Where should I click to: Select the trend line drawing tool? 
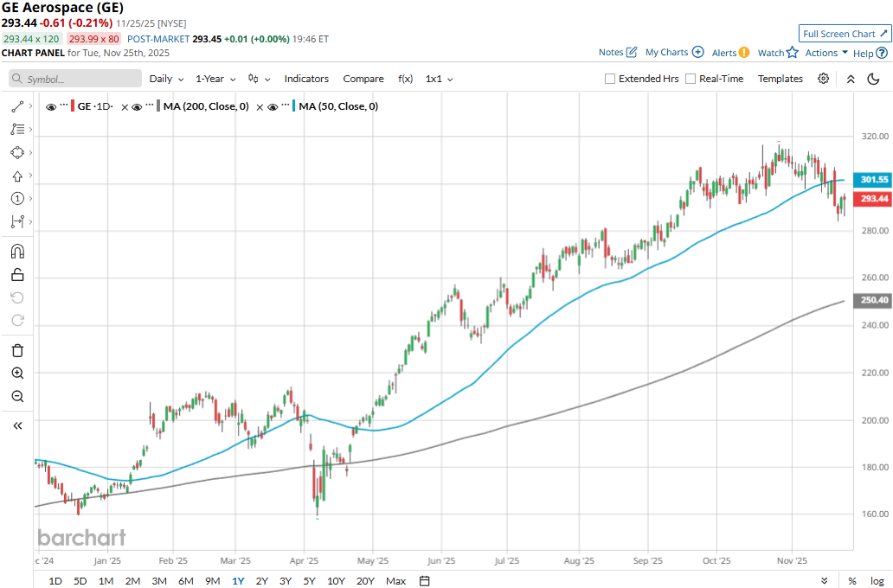pos(17,106)
